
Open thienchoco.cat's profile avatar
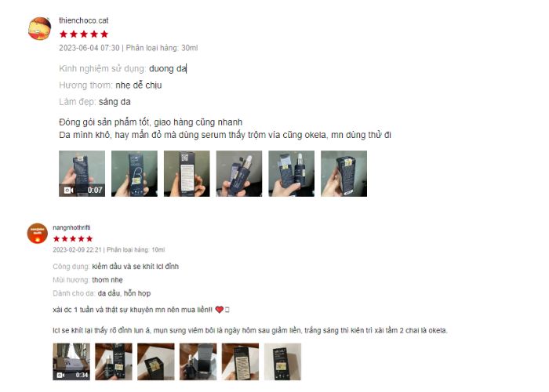39,28
